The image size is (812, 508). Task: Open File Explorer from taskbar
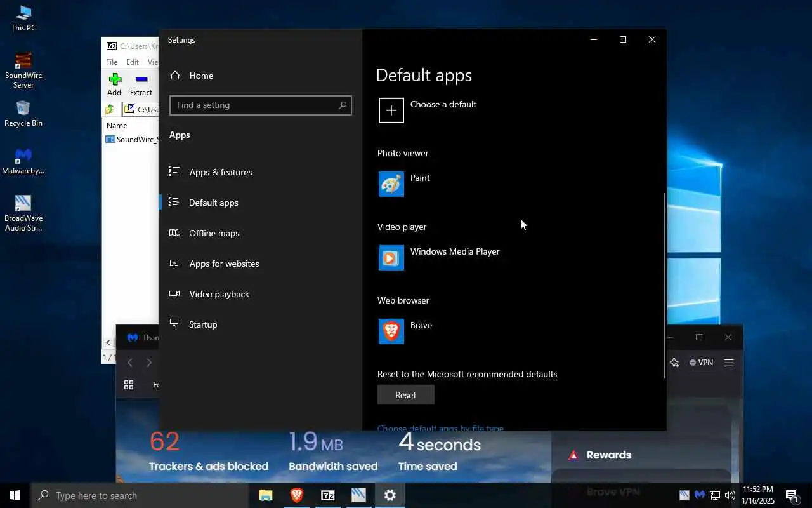(265, 495)
